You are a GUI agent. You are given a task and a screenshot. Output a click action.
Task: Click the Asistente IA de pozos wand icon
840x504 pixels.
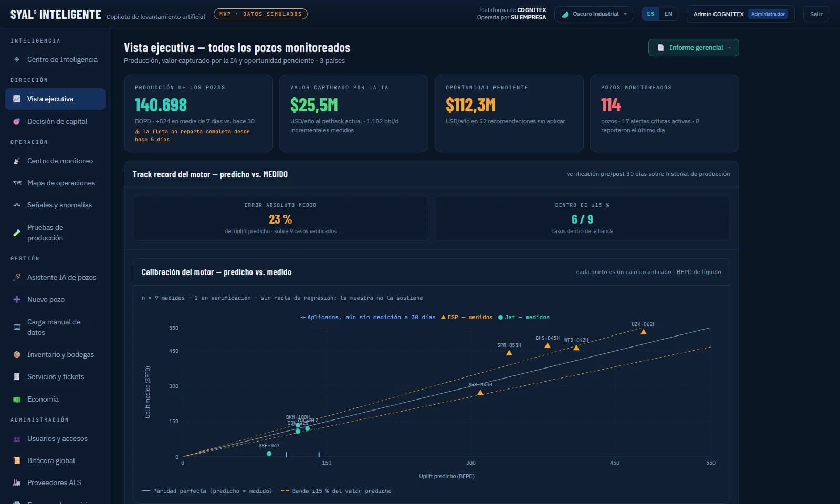click(17, 277)
